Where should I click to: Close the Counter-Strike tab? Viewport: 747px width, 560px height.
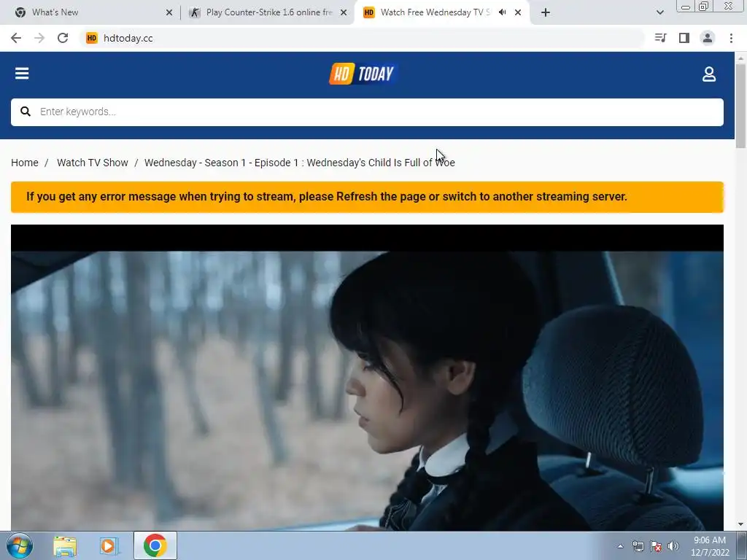[x=344, y=13]
